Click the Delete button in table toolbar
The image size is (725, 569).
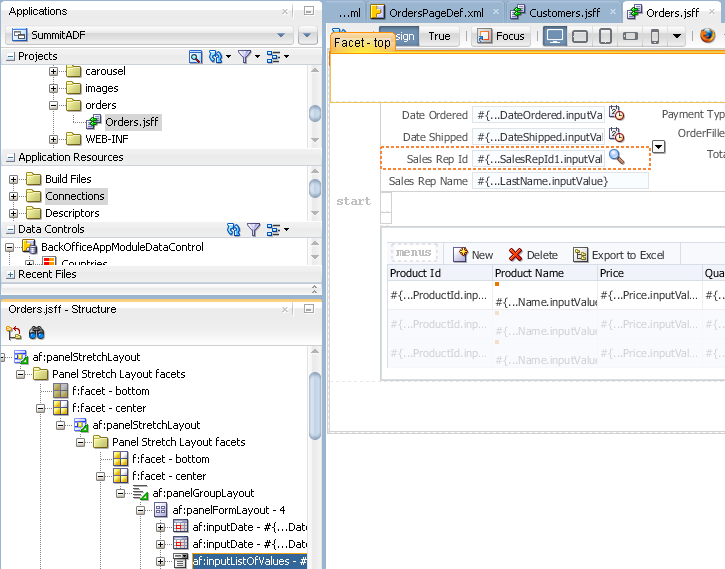(533, 255)
